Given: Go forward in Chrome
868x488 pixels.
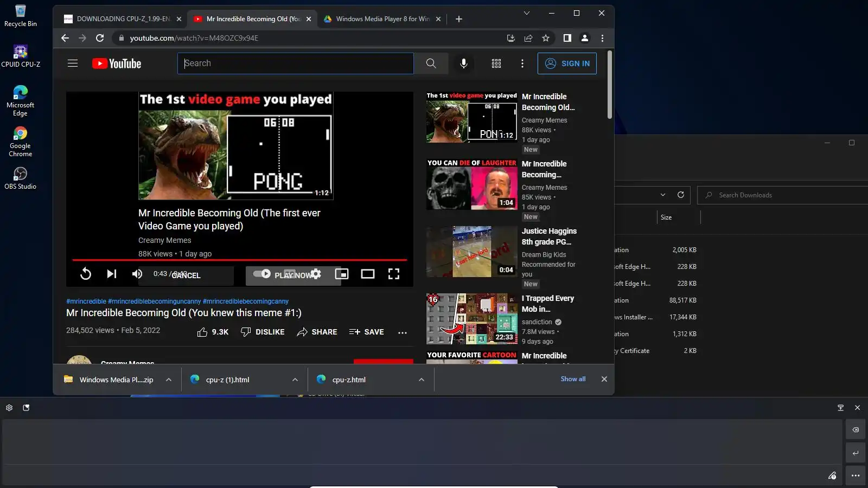Looking at the screenshot, I should coord(82,38).
